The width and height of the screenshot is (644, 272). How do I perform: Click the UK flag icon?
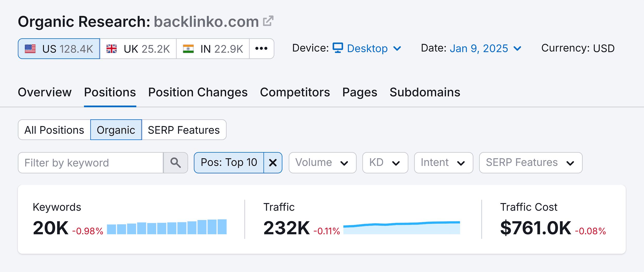coord(112,49)
